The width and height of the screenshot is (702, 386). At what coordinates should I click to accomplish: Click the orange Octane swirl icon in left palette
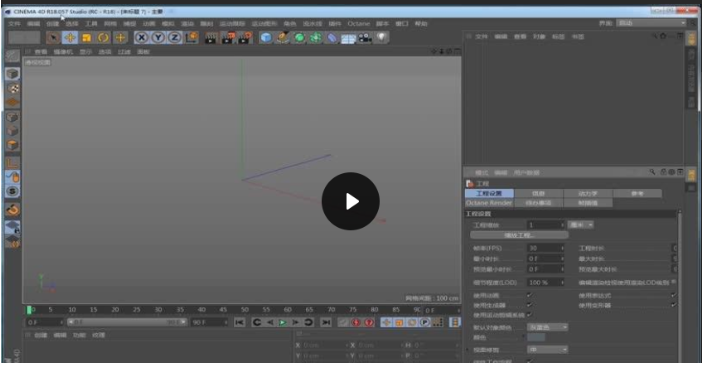[13, 210]
